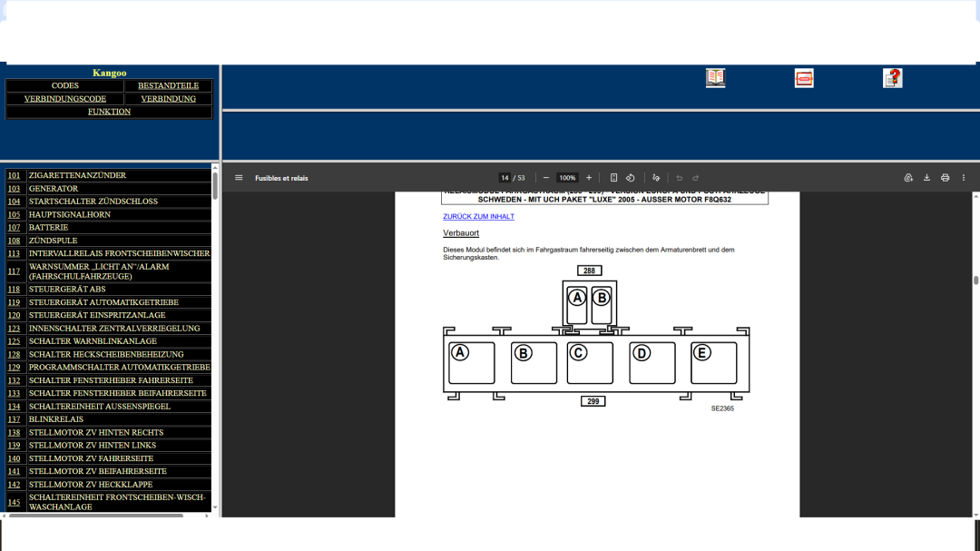980x551 pixels.
Task: Click the fit to page icon
Action: tap(614, 178)
